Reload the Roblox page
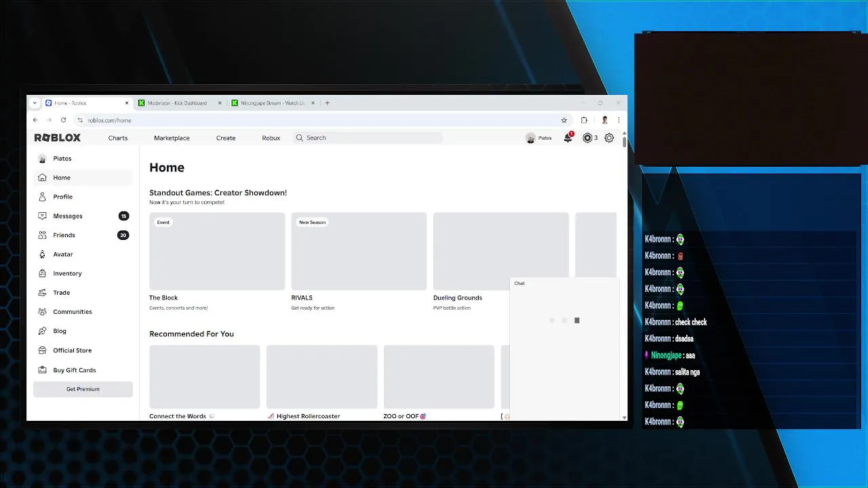This screenshot has height=488, width=868. point(63,120)
